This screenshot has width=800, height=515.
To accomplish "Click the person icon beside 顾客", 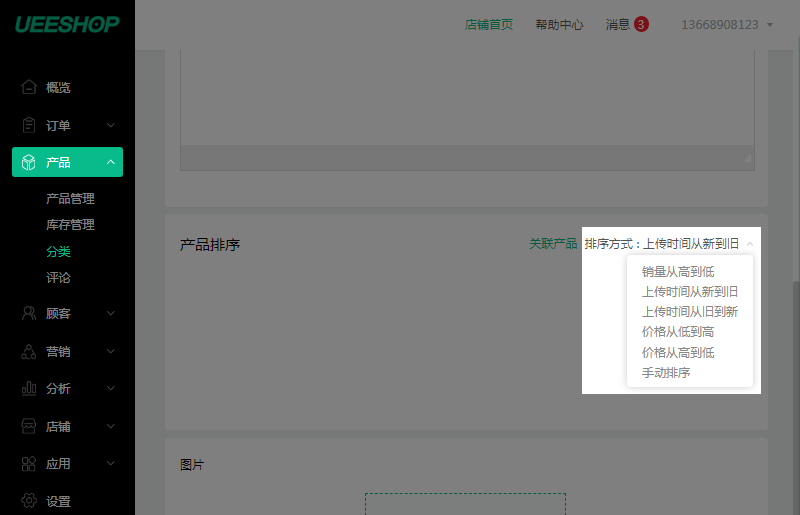I will coord(29,313).
